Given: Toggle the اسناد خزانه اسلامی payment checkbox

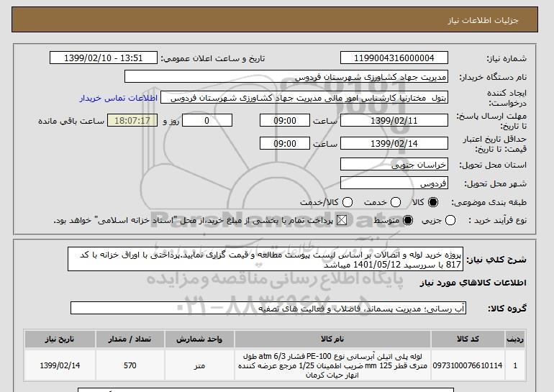Looking at the screenshot, I should [342, 220].
